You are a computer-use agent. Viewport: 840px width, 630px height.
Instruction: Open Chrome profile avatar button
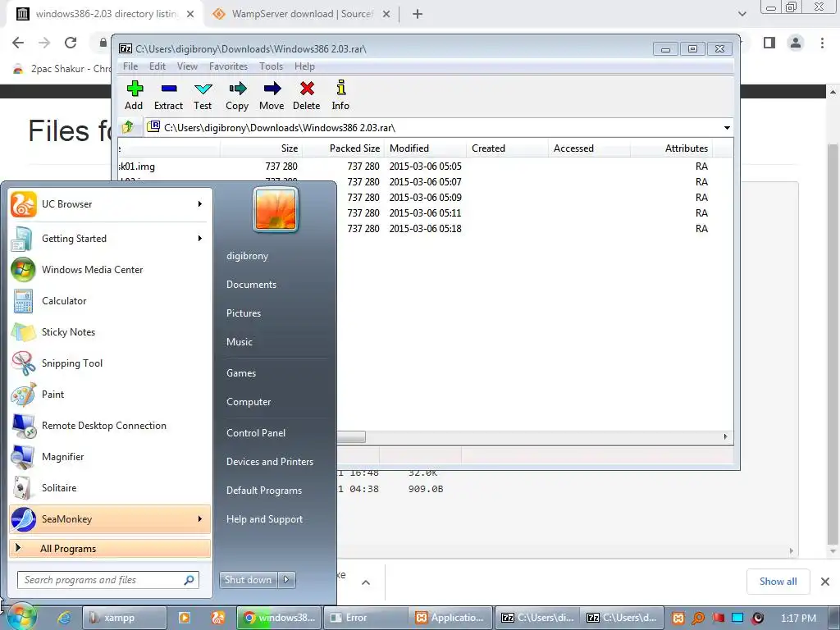pos(796,43)
